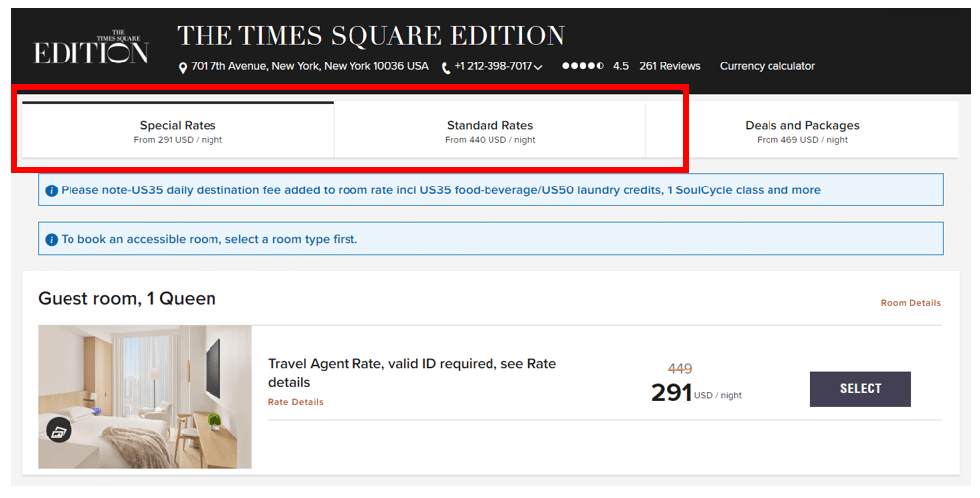This screenshot has height=498, width=980.
Task: Click info icon on destination fee notice
Action: pos(52,190)
